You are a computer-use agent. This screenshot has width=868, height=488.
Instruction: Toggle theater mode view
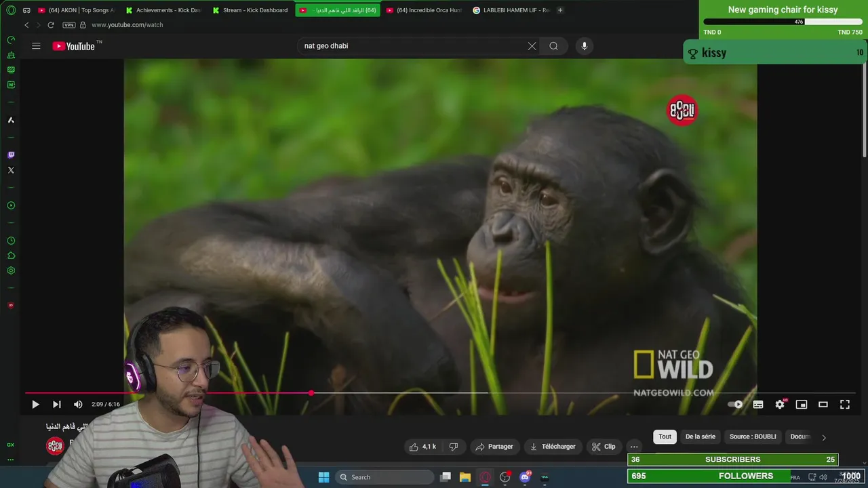click(823, 405)
